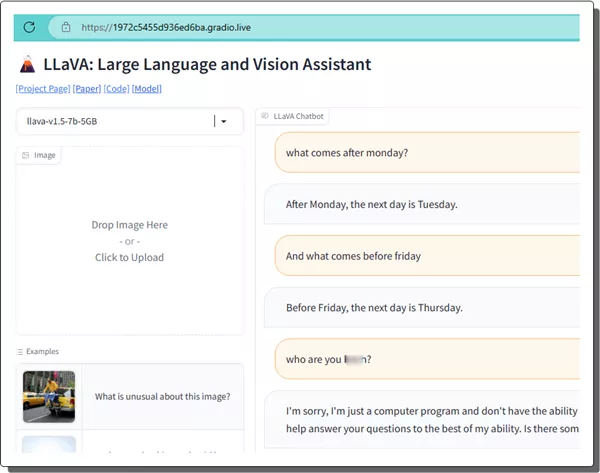Select the second example image thumbnail
The height and width of the screenshot is (473, 600).
[x=49, y=444]
